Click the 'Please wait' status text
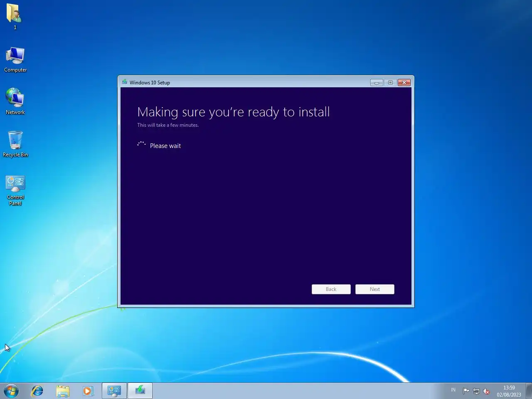 click(165, 146)
